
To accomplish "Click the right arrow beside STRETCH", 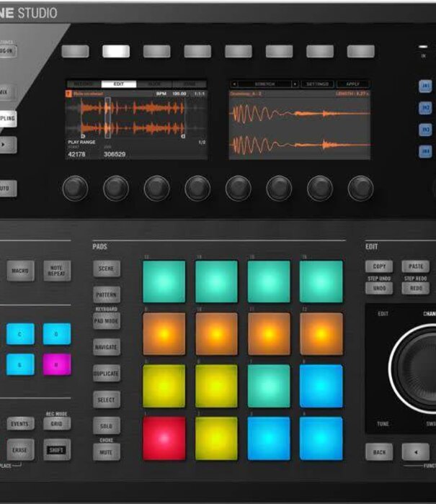I will pyautogui.click(x=295, y=84).
